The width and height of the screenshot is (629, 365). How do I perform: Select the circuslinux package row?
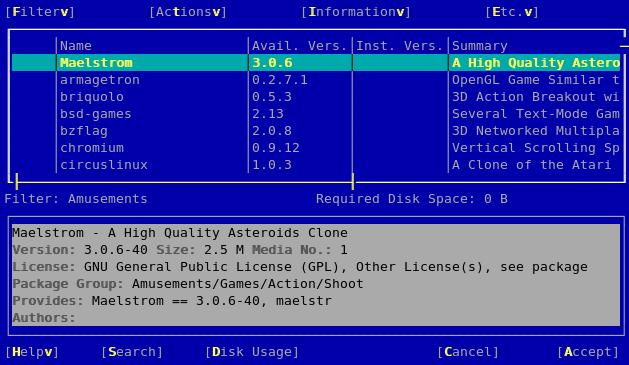pos(316,165)
